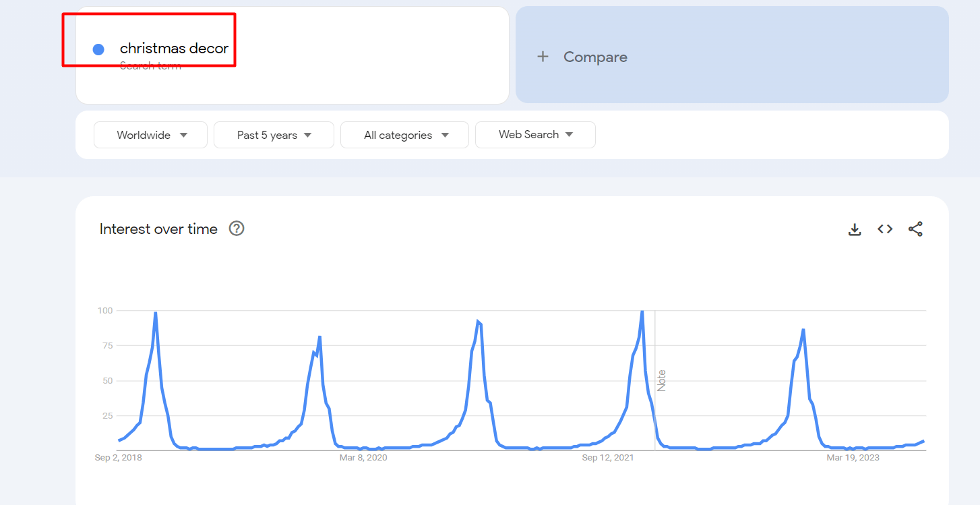The width and height of the screenshot is (980, 505).
Task: Click the 50 value on y-axis
Action: pyautogui.click(x=107, y=381)
